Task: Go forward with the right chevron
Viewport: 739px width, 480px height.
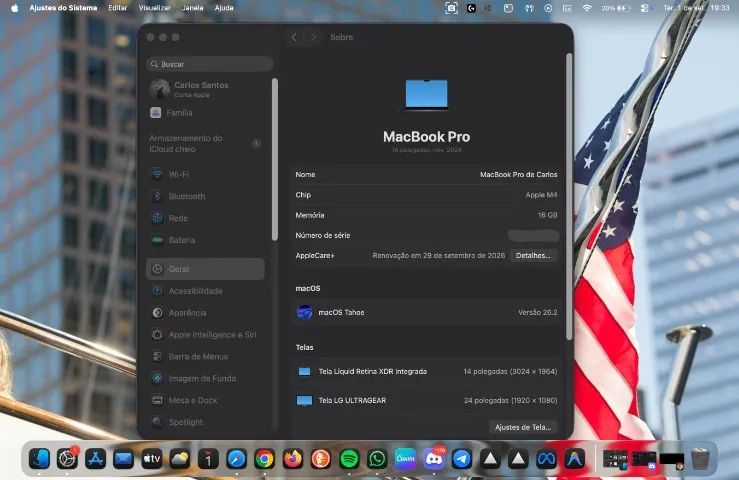Action: (313, 37)
